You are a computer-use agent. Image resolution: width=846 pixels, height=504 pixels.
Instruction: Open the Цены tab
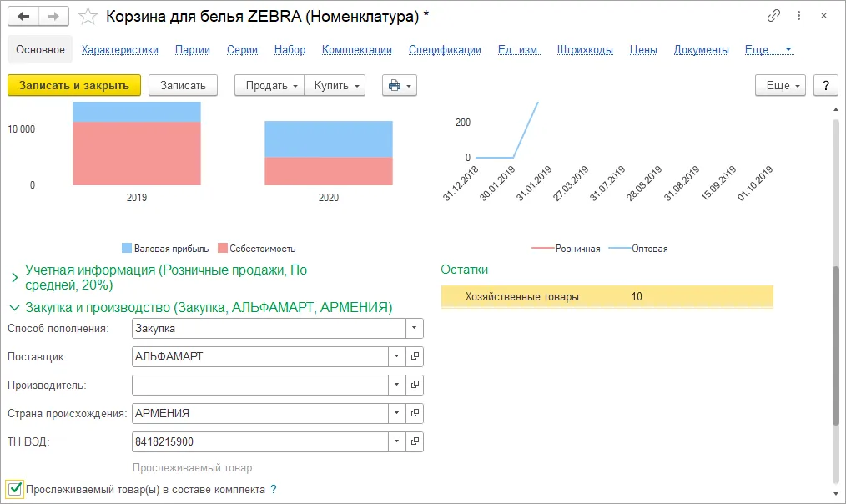click(643, 49)
